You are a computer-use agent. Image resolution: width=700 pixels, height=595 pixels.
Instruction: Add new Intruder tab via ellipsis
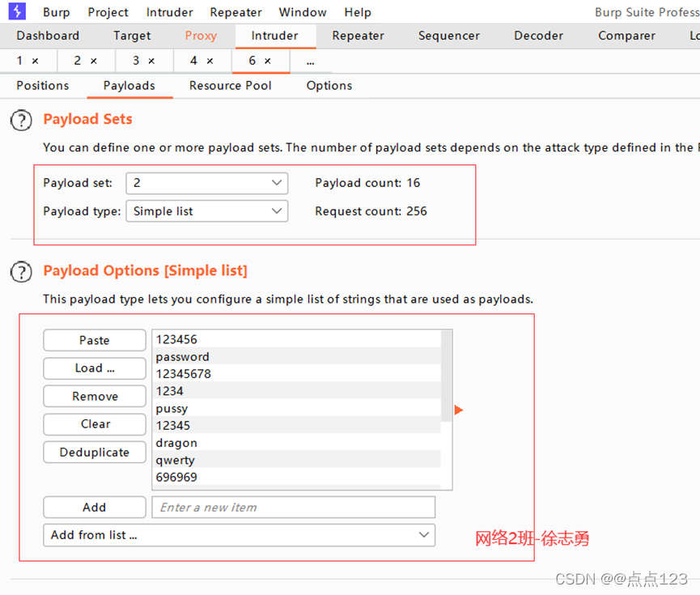(x=311, y=62)
